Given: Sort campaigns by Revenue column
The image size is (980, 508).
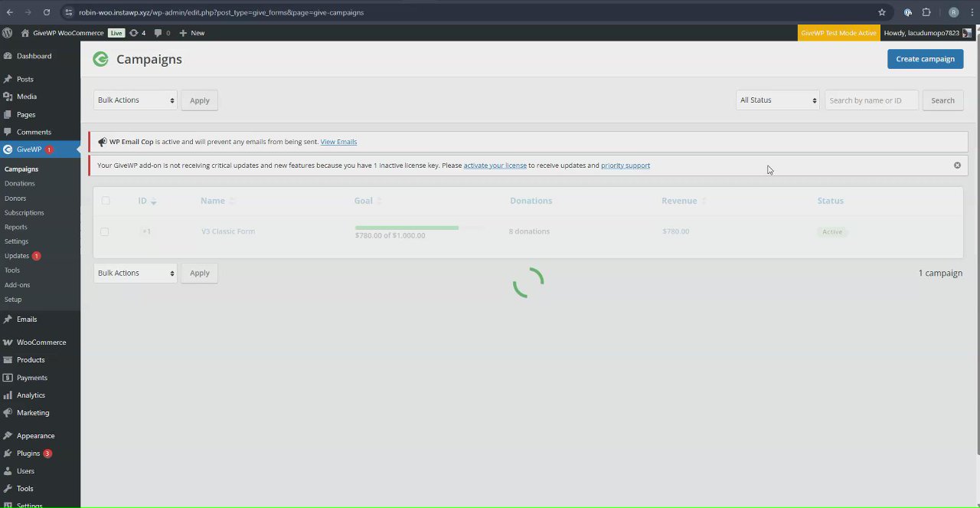Looking at the screenshot, I should click(x=684, y=201).
